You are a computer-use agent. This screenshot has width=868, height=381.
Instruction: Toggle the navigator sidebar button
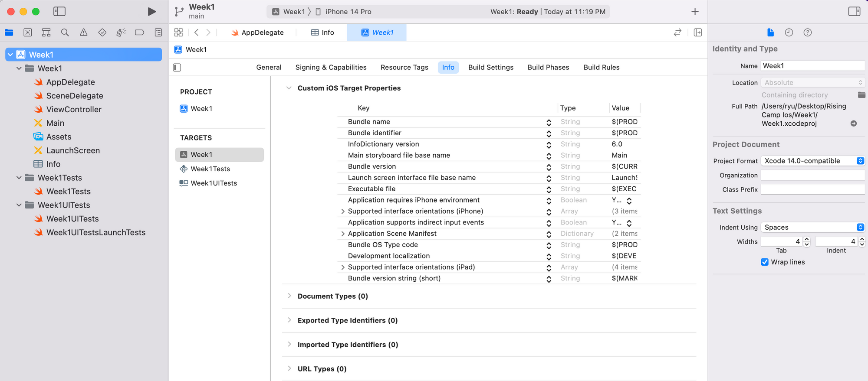(59, 12)
